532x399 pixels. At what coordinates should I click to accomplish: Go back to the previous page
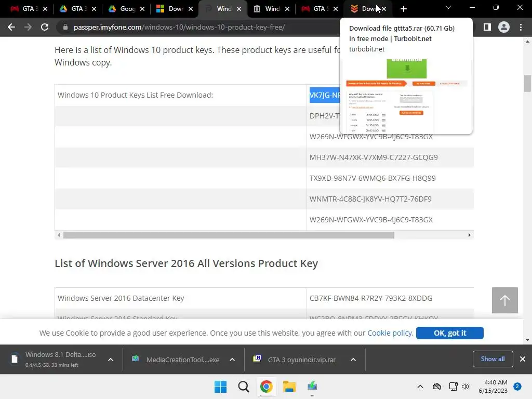pos(11,27)
